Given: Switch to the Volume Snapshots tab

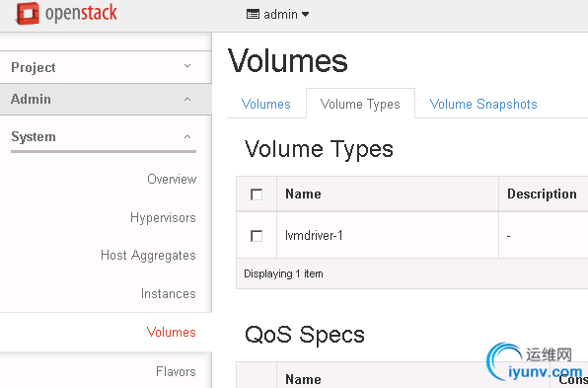Looking at the screenshot, I should coord(483,104).
